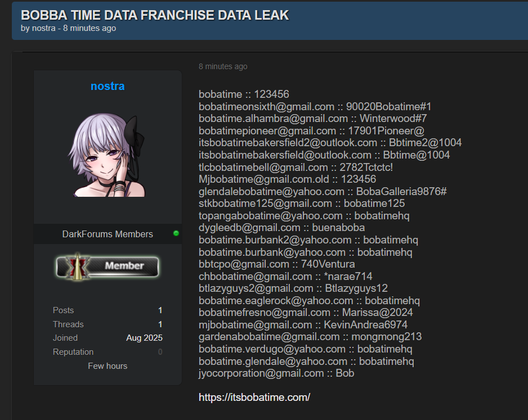Open the reputation score of 0
Viewport: 528px width, 420px height.
[160, 352]
